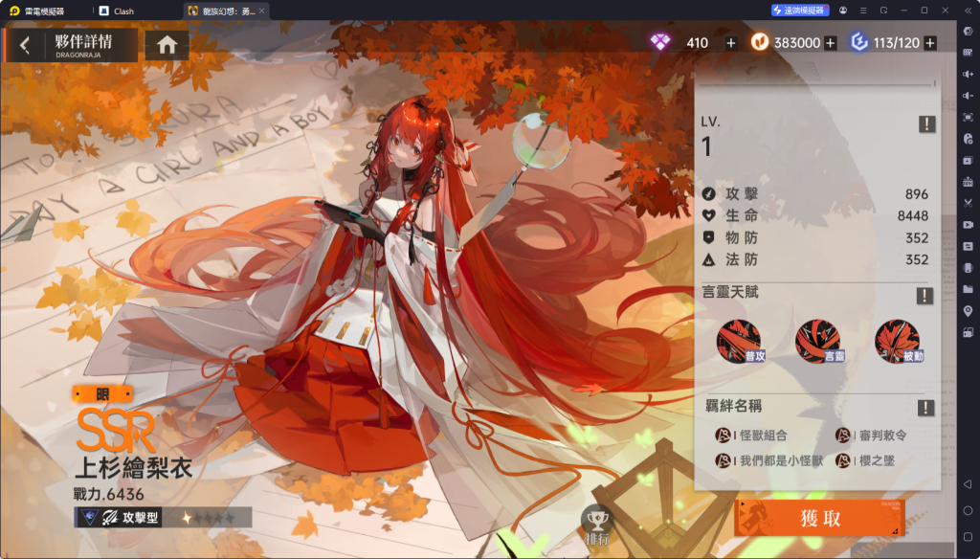The height and width of the screenshot is (559, 980).
Task: Open the 排行 ranking trophy
Action: 597,525
